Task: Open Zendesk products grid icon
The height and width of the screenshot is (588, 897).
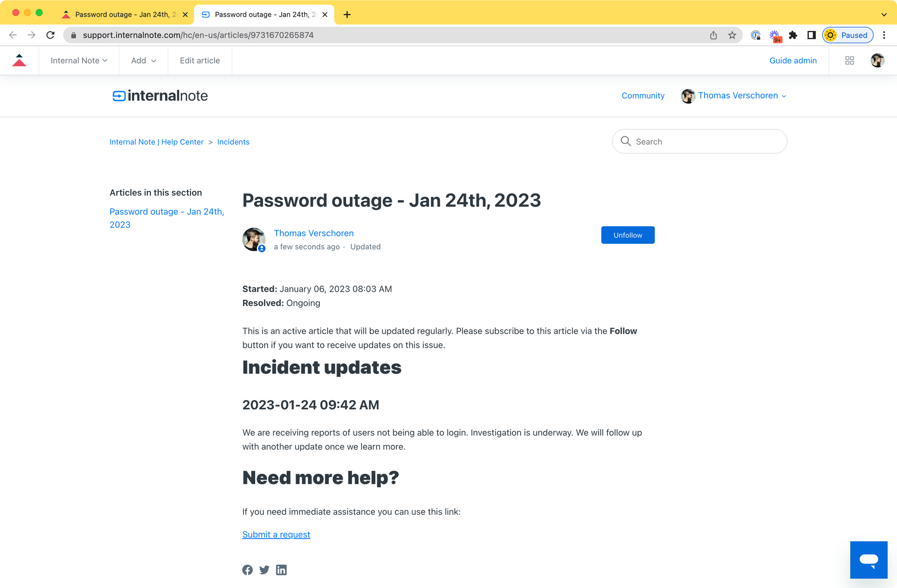Action: pyautogui.click(x=849, y=61)
